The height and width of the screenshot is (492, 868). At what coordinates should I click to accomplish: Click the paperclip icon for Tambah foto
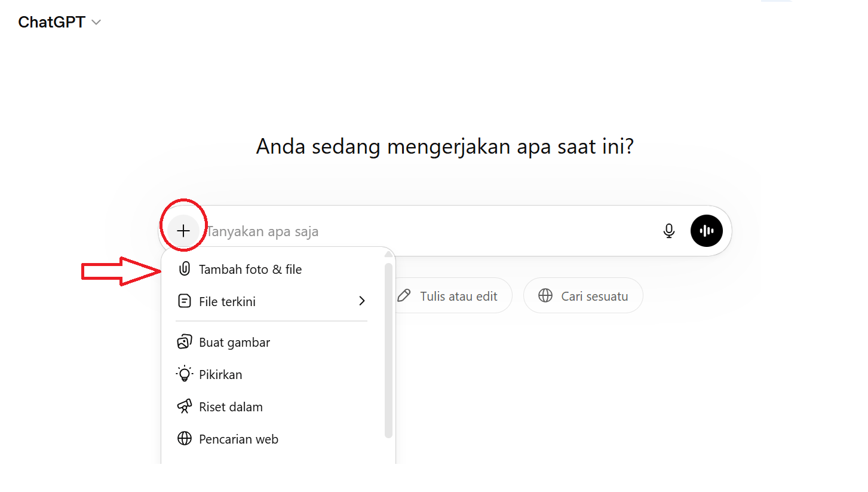coord(185,269)
